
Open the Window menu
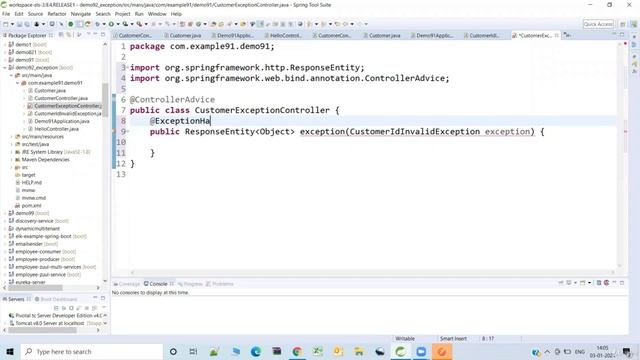click(x=157, y=14)
